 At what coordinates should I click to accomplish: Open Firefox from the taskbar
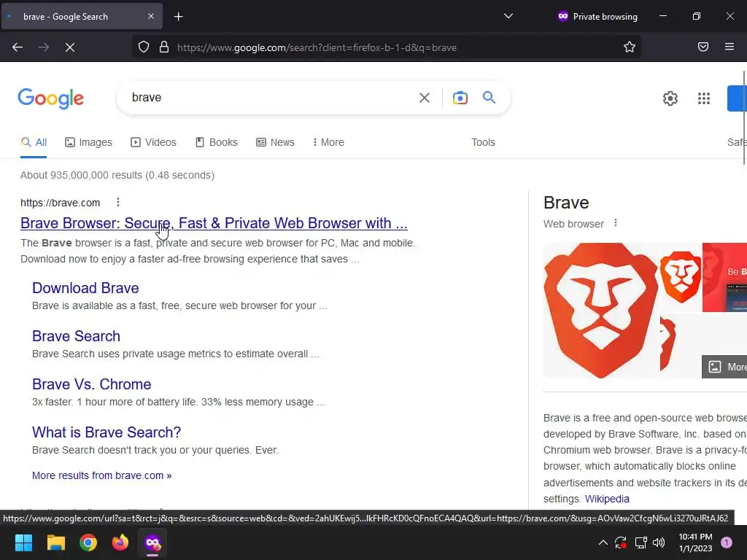120,542
